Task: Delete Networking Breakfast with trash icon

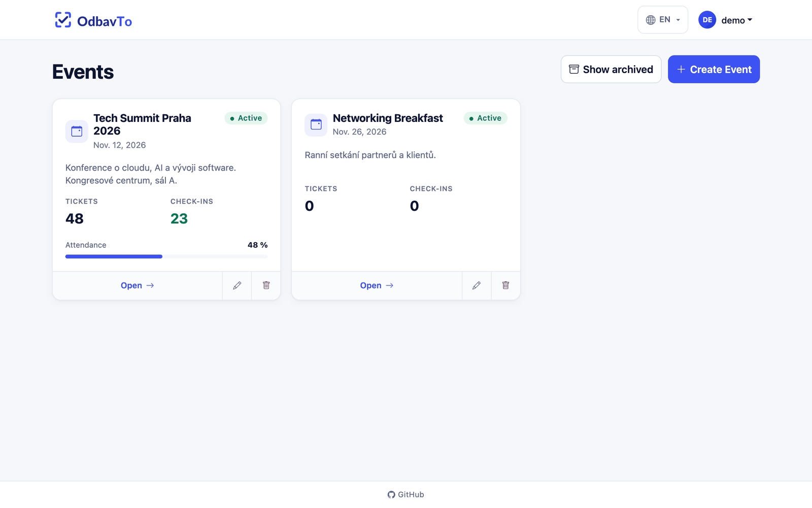Action: pyautogui.click(x=505, y=285)
